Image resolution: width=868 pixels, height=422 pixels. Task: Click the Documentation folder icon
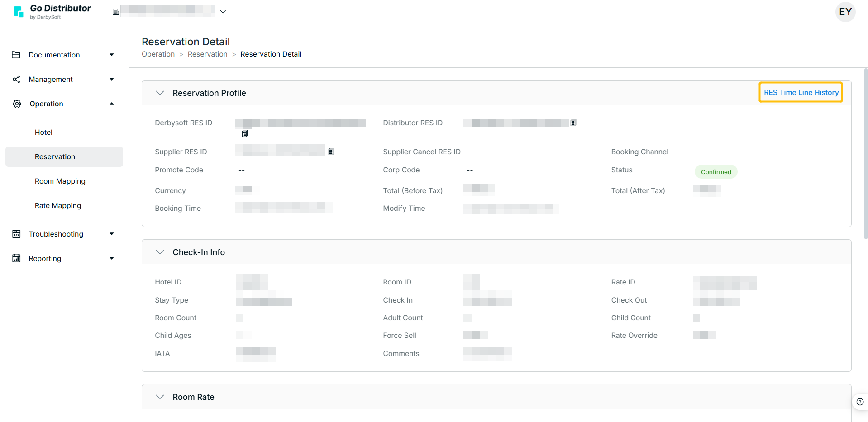pyautogui.click(x=16, y=55)
